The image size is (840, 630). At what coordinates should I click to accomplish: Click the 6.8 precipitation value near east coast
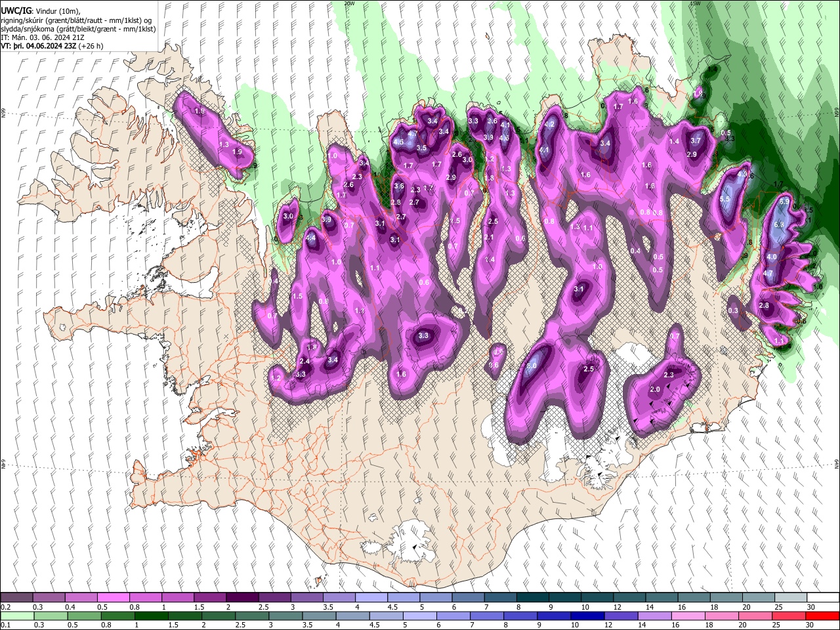(780, 225)
